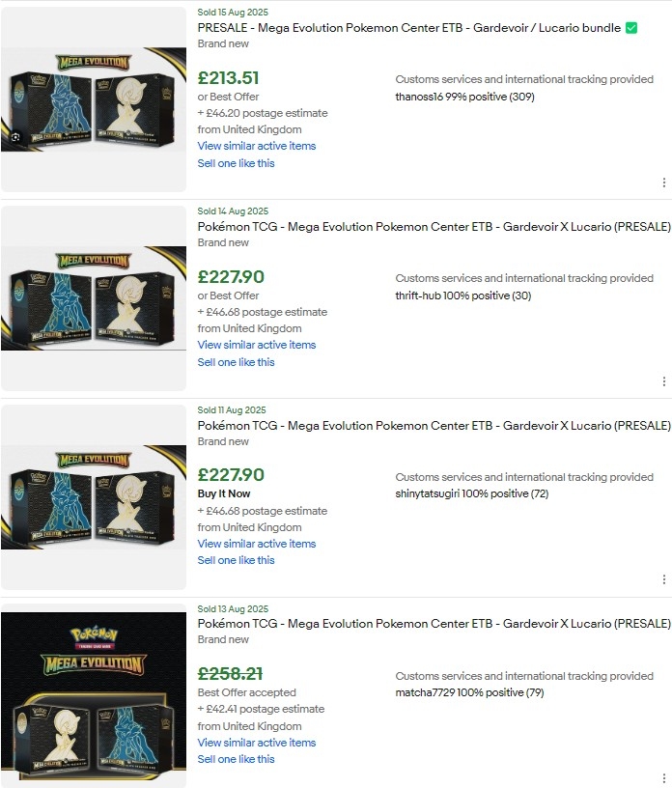This screenshot has width=672, height=788.
Task: Open more options for the shinytatsugiri listing
Action: [x=664, y=579]
